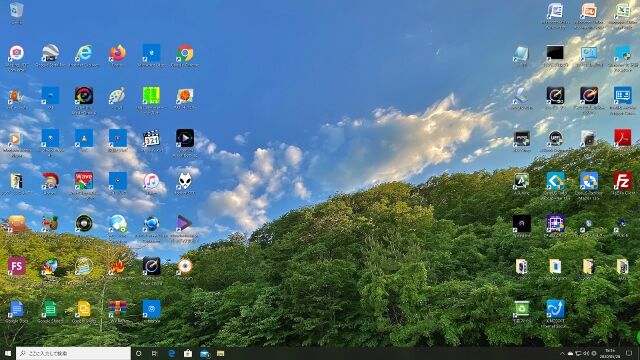Launch the FileZilla Client shortcut
This screenshot has width=640, height=360.
pos(622,181)
